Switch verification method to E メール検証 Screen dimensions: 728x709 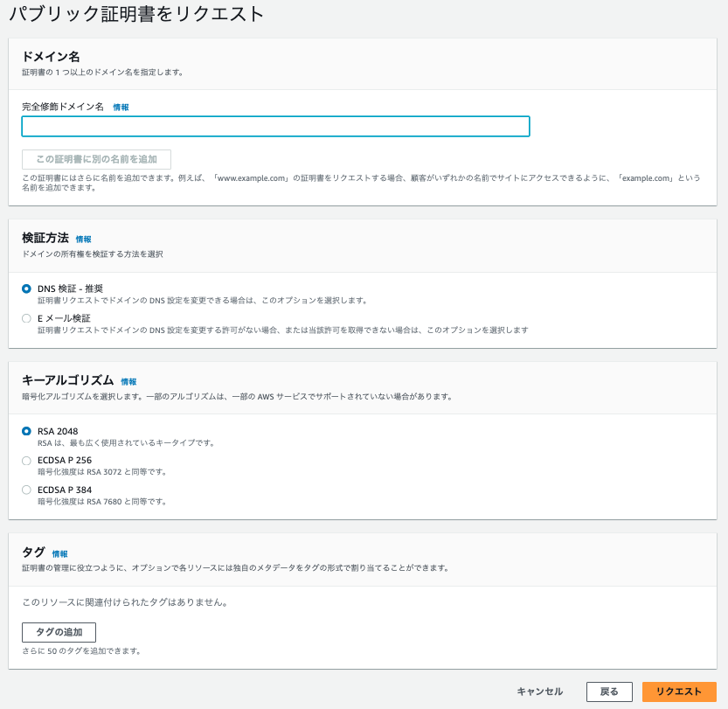27,317
